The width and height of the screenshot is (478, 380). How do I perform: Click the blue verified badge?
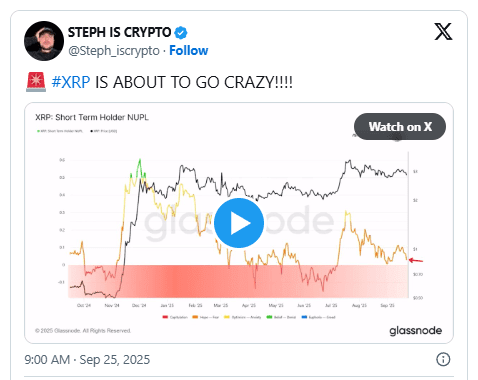click(181, 33)
